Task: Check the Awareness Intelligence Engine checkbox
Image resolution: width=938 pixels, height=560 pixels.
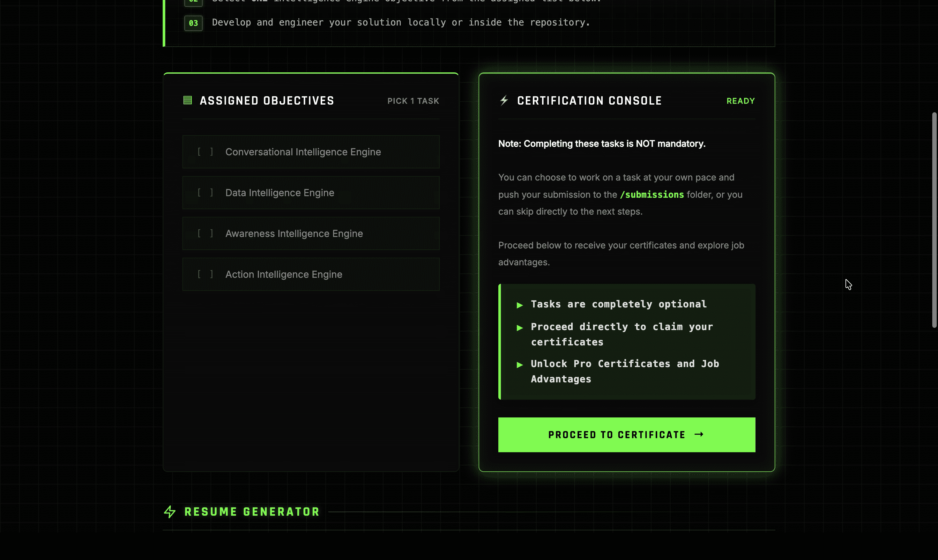Action: pos(205,233)
